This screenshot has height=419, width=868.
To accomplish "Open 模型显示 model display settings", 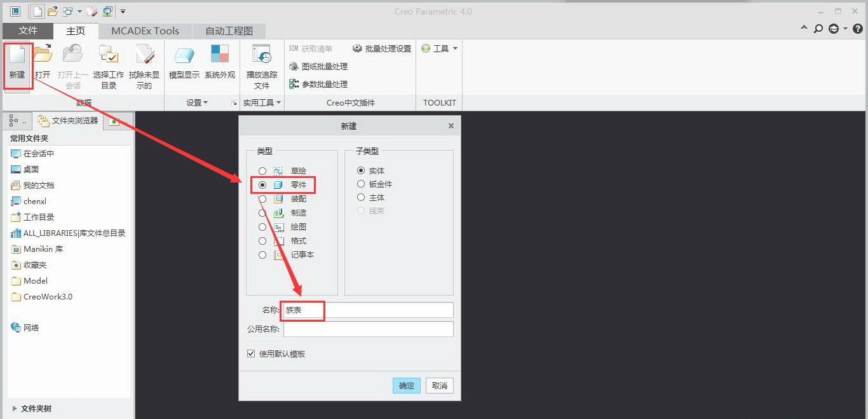I will (184, 55).
